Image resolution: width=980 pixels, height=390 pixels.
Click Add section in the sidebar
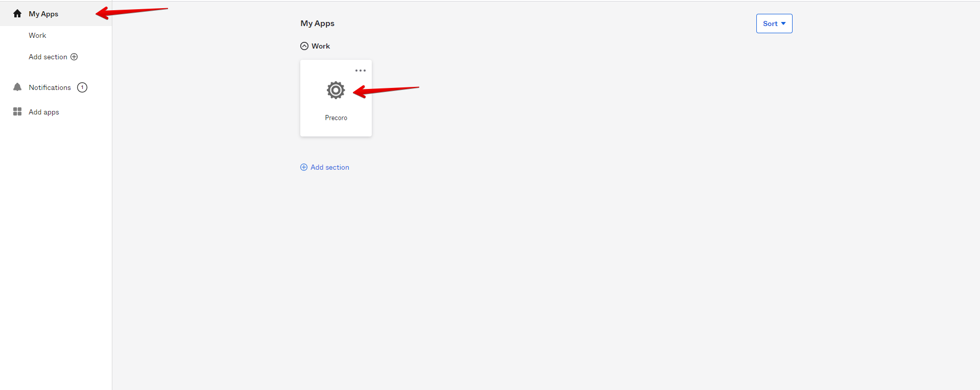48,57
